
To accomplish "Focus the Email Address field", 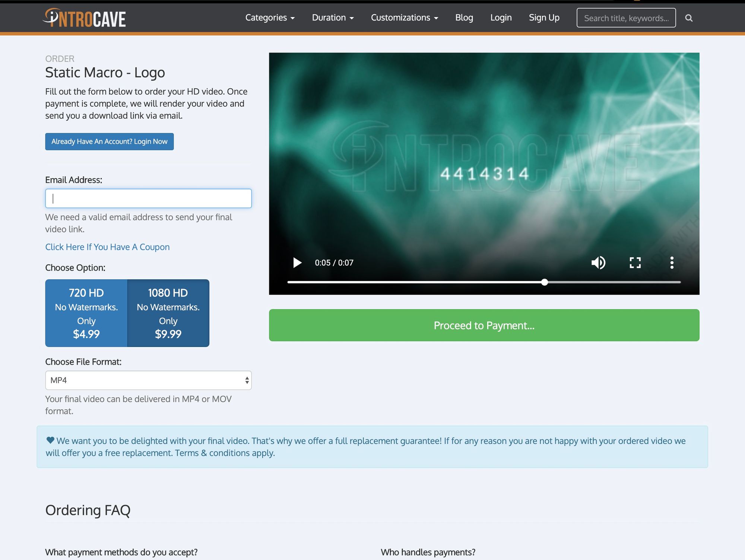I will tap(148, 198).
